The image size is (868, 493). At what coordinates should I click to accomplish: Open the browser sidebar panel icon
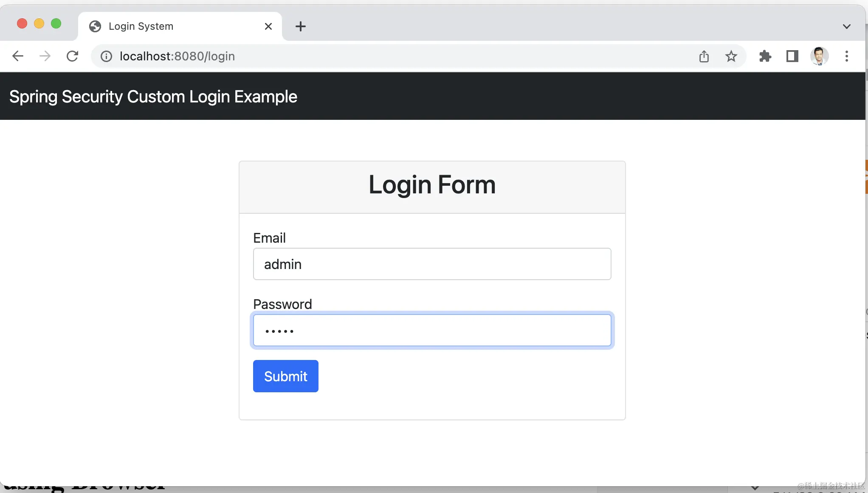click(792, 56)
